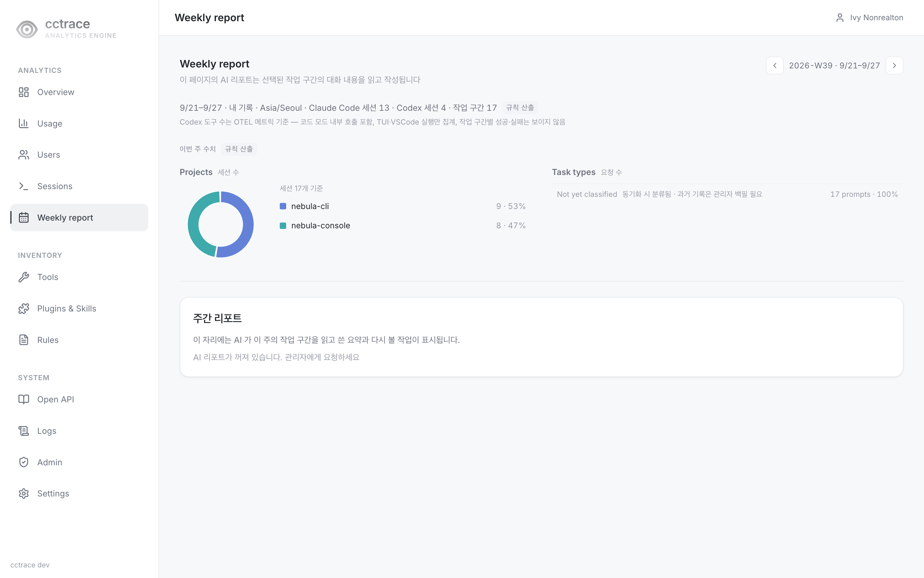Image resolution: width=924 pixels, height=578 pixels.
Task: Click the Open API book icon
Action: point(24,399)
